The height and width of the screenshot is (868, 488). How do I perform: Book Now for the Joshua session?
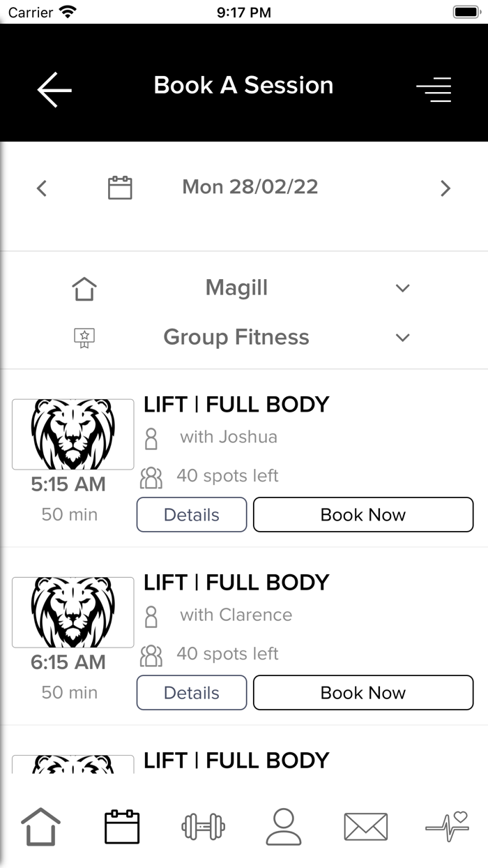tap(363, 515)
